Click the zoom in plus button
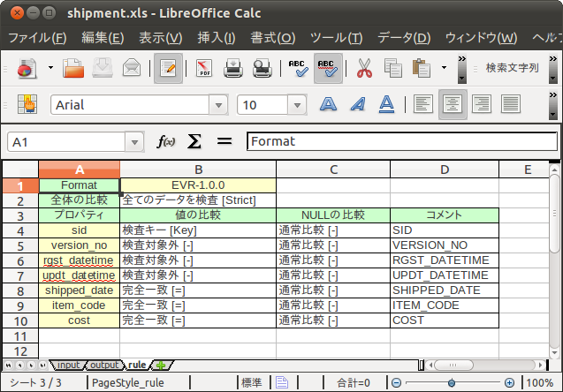The image size is (563, 392). tap(509, 383)
